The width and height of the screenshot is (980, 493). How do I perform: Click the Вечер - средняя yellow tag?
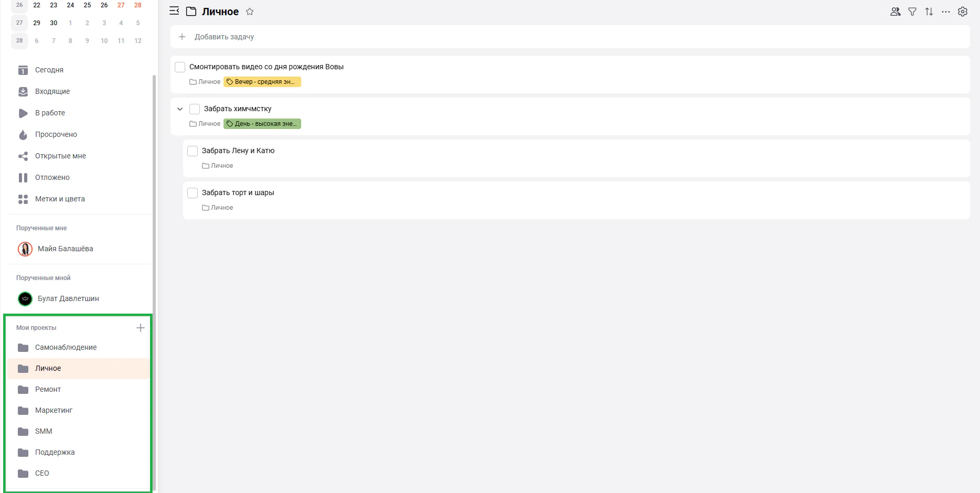(262, 82)
